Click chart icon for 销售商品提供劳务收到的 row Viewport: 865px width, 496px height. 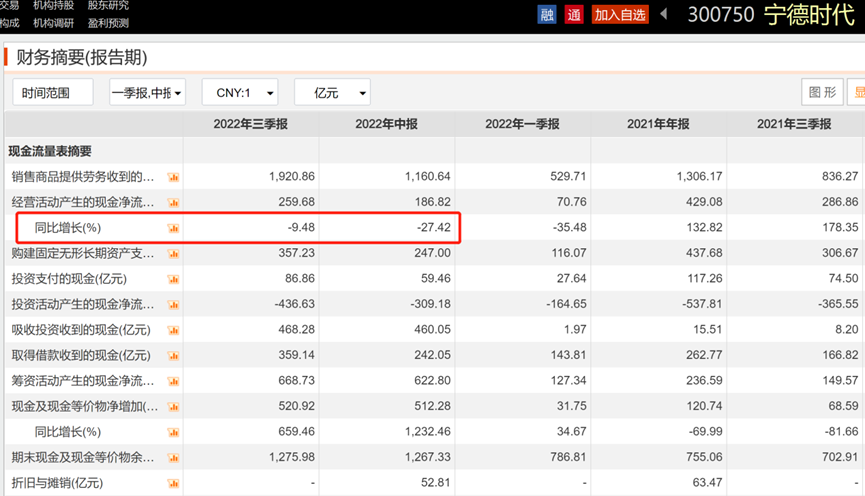pos(173,177)
